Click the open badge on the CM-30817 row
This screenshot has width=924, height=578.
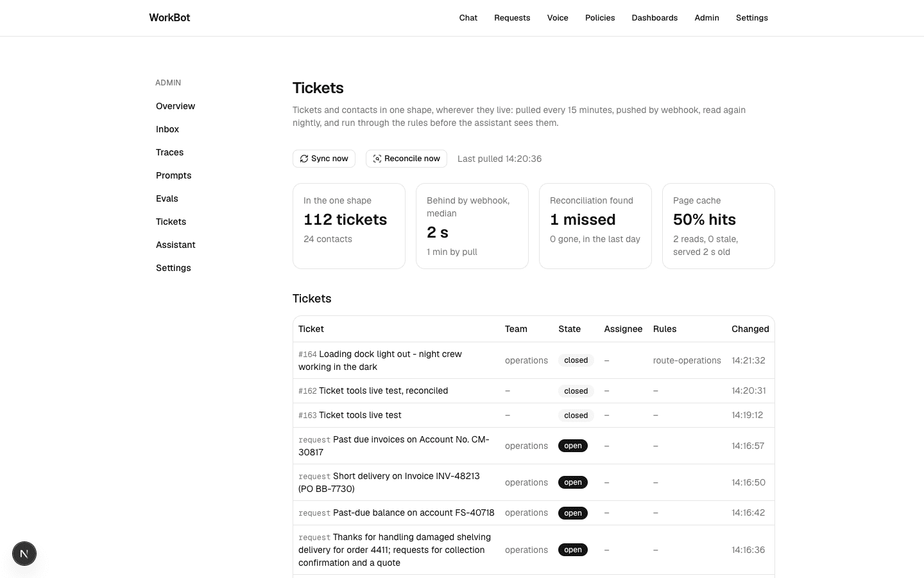(x=573, y=446)
